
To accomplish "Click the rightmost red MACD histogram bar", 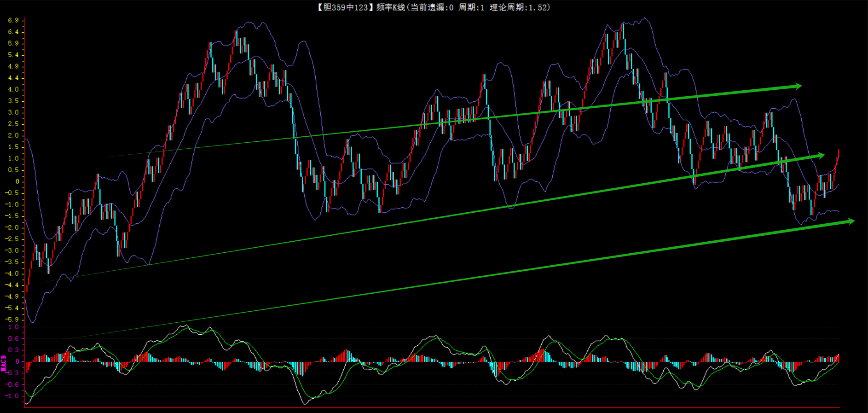I will pos(839,358).
